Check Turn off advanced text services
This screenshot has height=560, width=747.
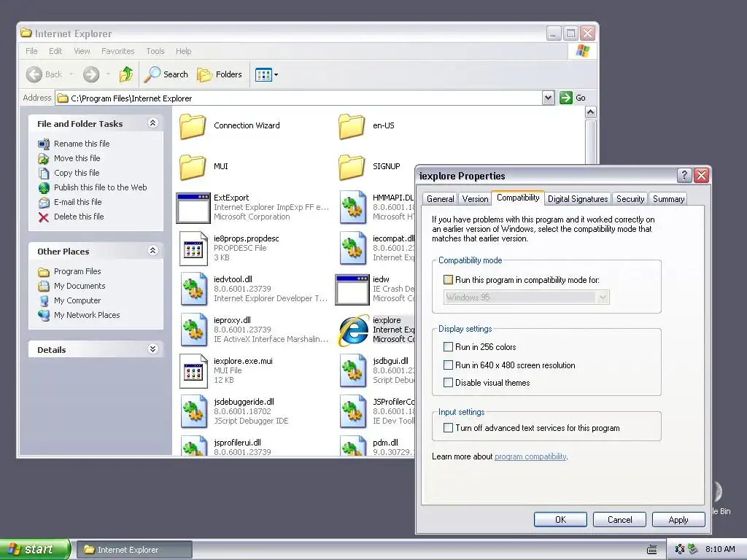point(448,427)
